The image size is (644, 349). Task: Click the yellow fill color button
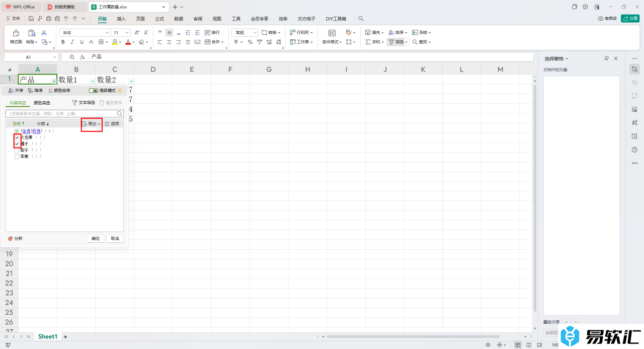pyautogui.click(x=115, y=42)
